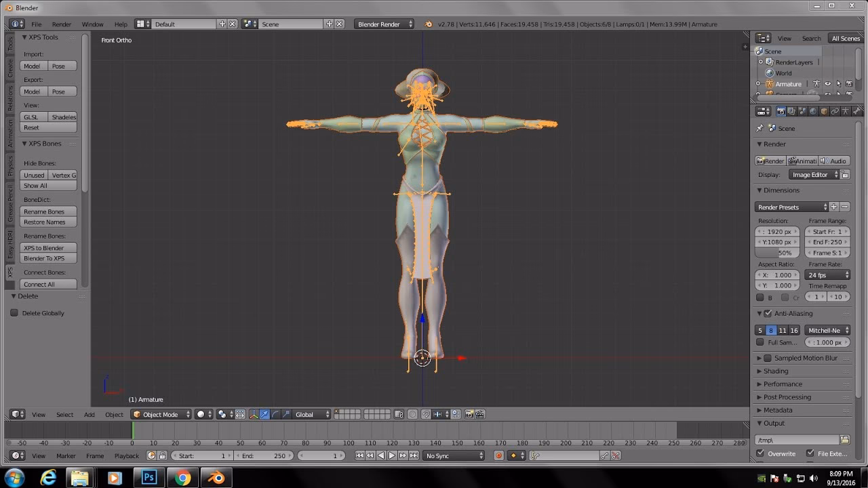The image size is (868, 488).
Task: Click the delete keyframe crossed-key icon
Action: coord(616,455)
